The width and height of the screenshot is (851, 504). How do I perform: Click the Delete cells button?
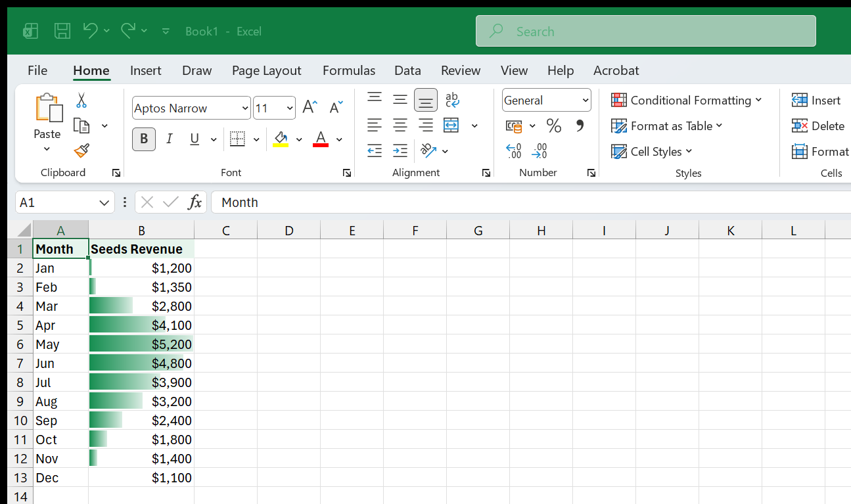pyautogui.click(x=818, y=126)
